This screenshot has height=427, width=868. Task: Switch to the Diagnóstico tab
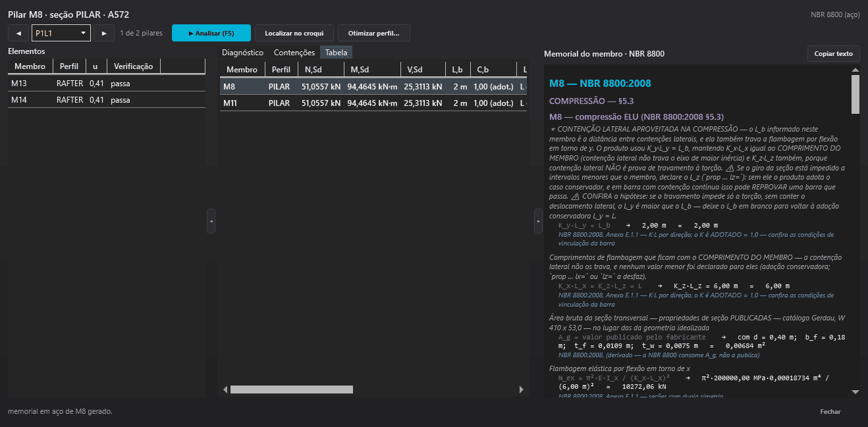tap(242, 53)
